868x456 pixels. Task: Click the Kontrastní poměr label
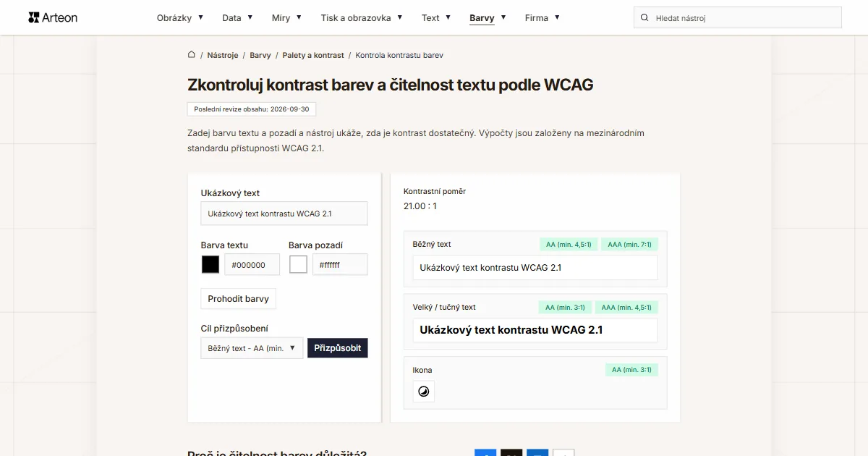click(x=435, y=192)
